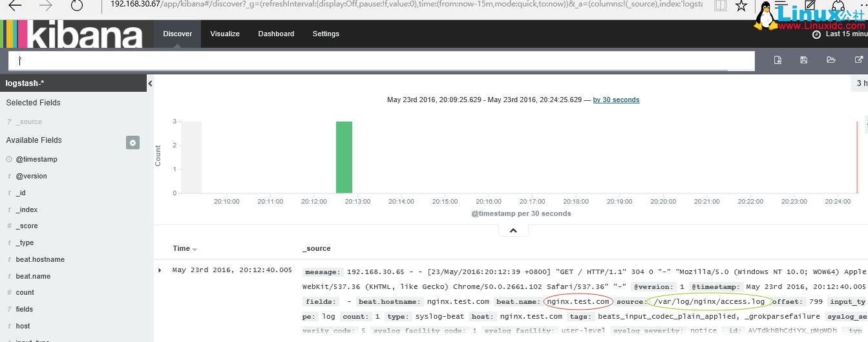
Task: Sort by the Time column header
Action: click(181, 248)
